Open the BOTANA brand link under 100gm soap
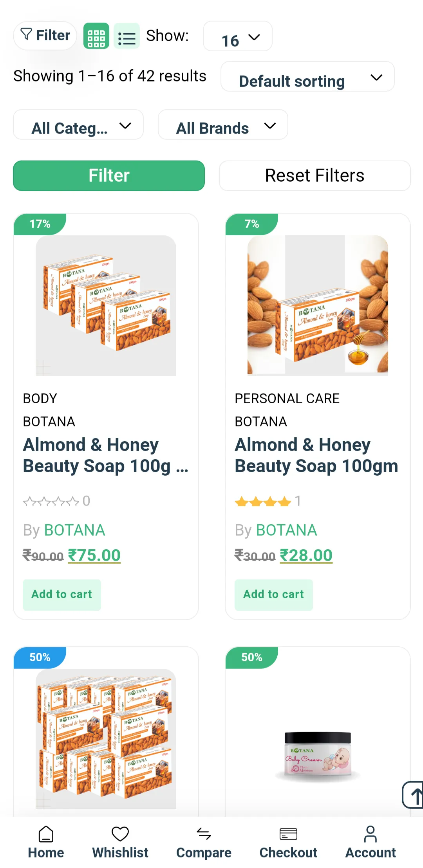This screenshot has width=423, height=868. tap(286, 530)
